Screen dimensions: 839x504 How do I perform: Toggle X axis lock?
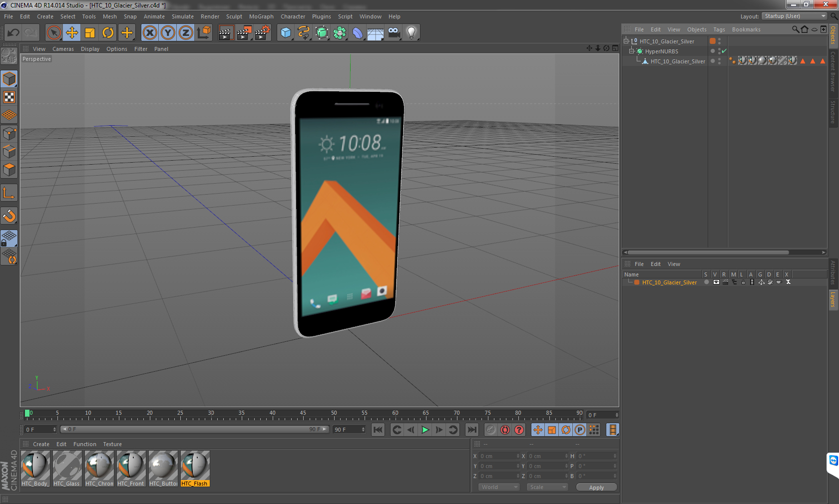(x=149, y=33)
